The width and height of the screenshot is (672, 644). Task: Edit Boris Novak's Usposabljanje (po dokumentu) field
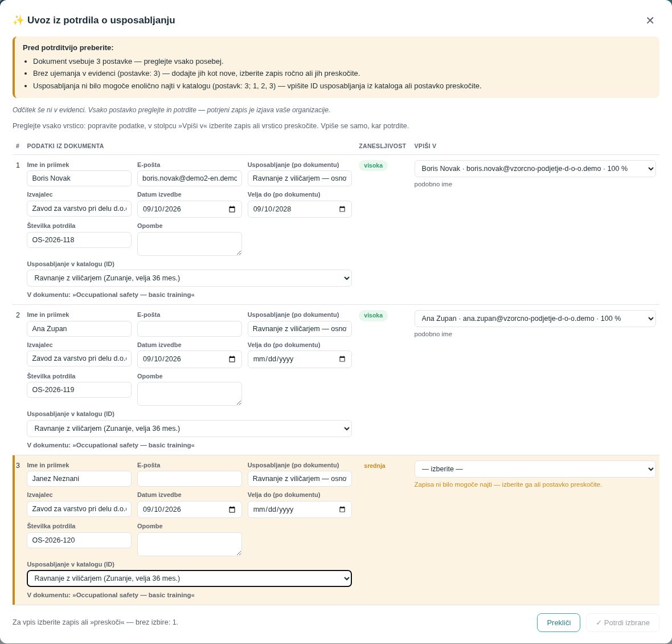tap(300, 178)
